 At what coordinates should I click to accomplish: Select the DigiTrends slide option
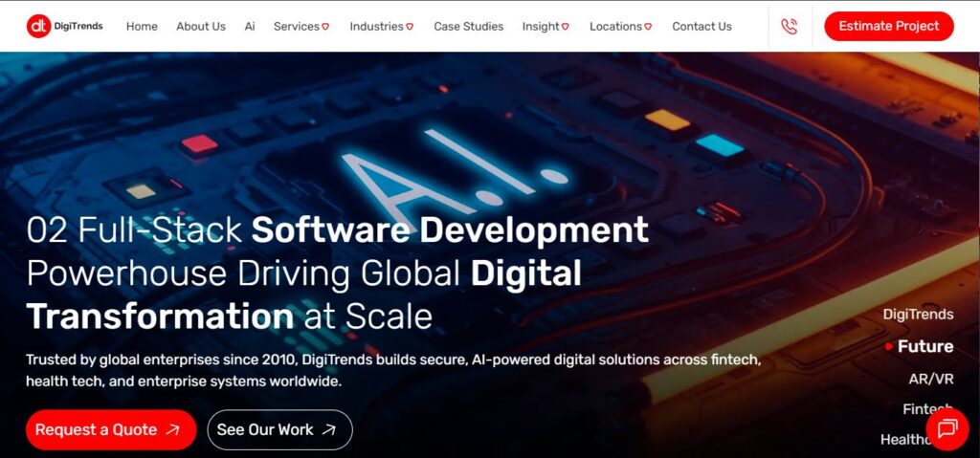918,315
